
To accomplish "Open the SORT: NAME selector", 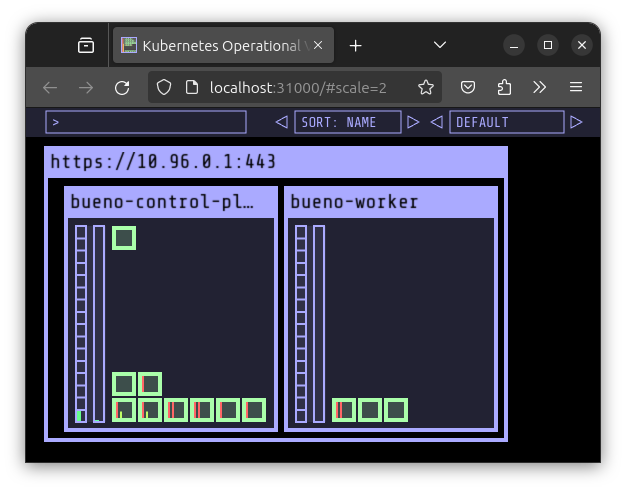I will pos(348,122).
